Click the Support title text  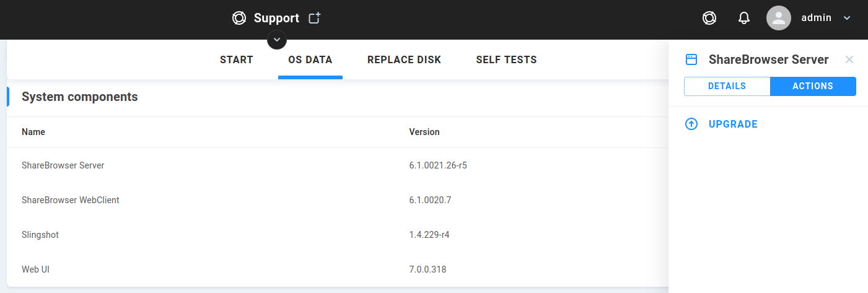click(276, 18)
